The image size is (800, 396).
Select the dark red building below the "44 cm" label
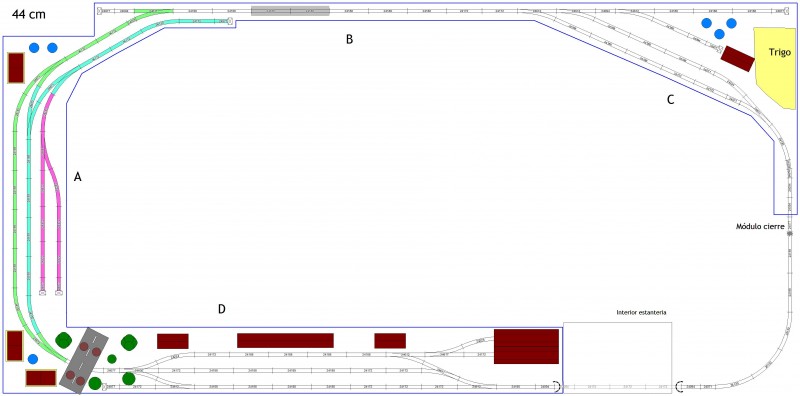(16, 67)
